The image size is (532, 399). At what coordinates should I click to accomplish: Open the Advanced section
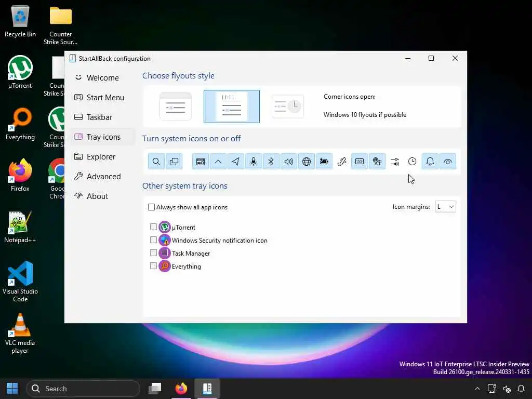pos(103,177)
